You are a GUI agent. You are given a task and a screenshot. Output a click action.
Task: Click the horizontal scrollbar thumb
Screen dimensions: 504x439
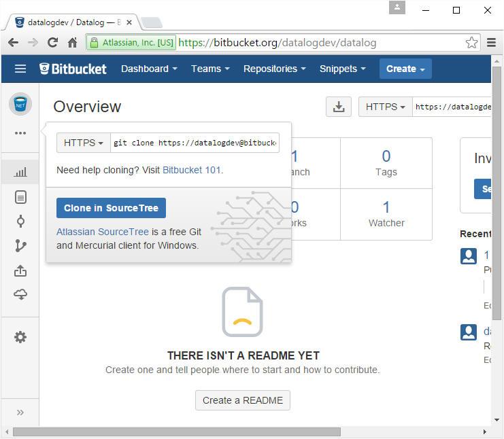point(176,432)
